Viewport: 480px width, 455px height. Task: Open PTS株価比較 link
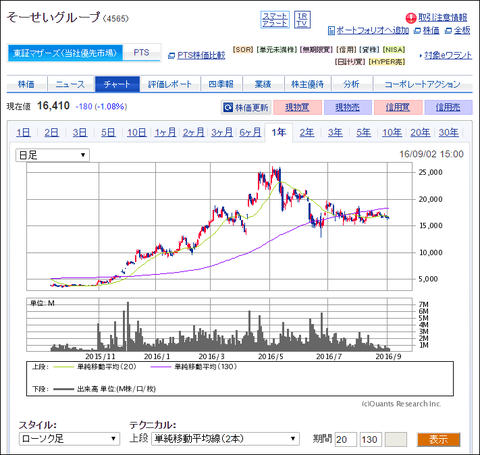pyautogui.click(x=201, y=55)
